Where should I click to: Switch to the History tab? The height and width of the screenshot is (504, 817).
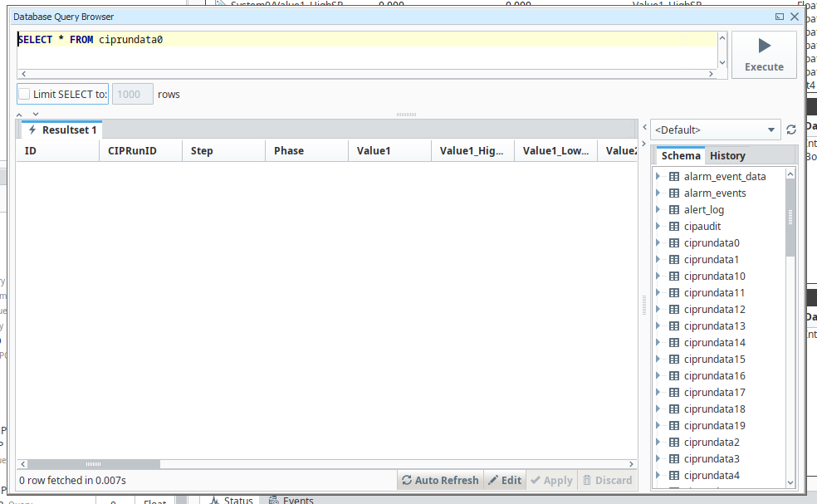click(727, 155)
